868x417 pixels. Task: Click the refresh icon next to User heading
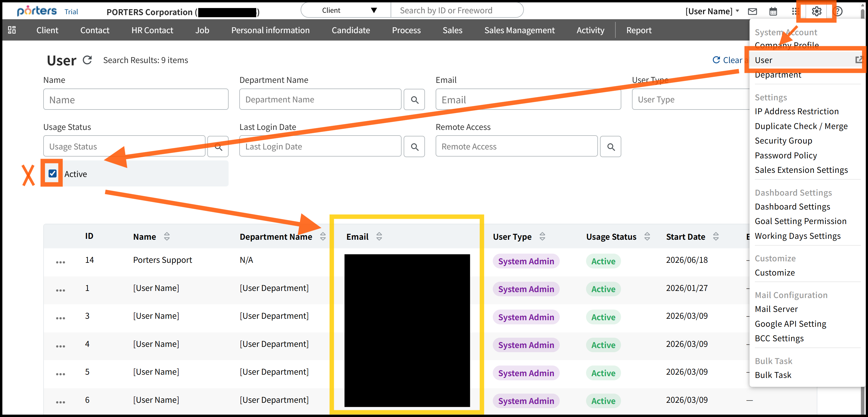point(87,60)
